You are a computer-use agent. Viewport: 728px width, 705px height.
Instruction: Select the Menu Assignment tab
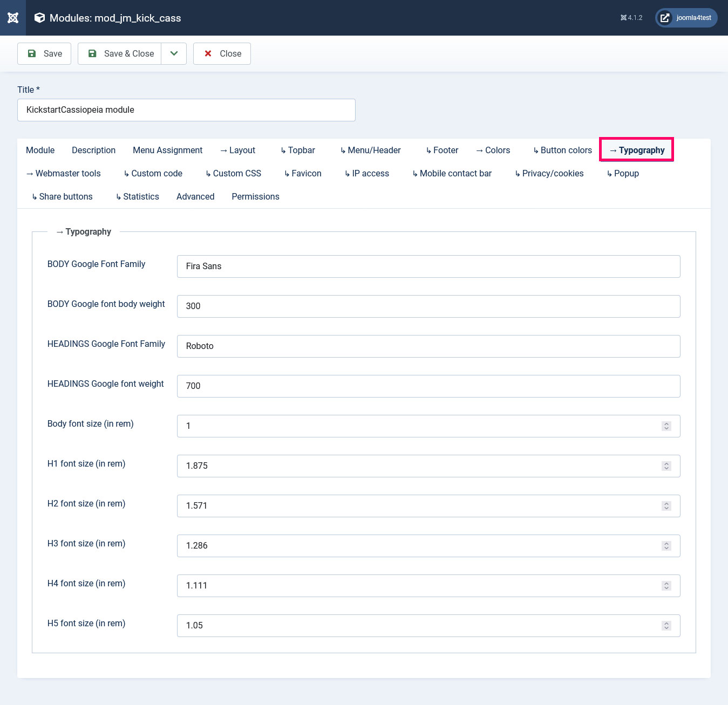[167, 150]
